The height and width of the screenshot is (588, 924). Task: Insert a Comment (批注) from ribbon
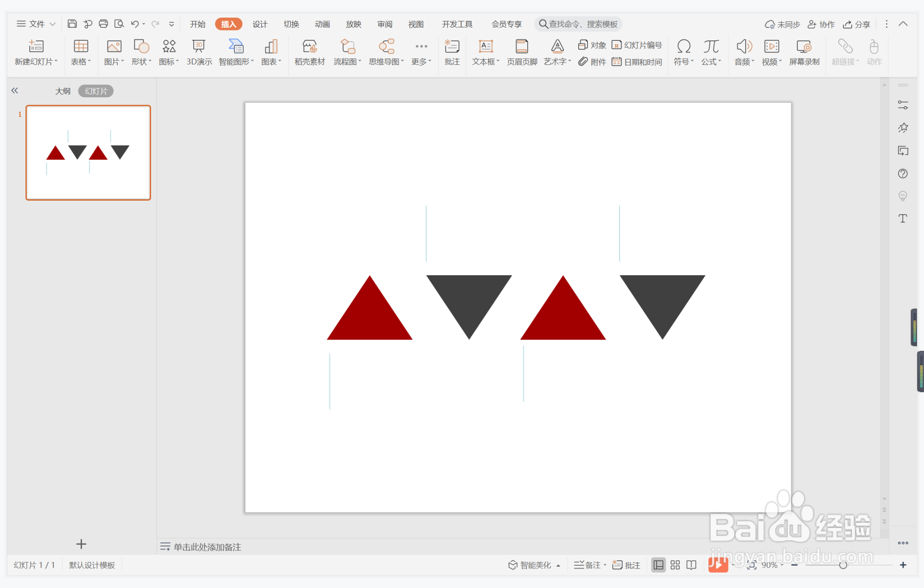pyautogui.click(x=452, y=52)
